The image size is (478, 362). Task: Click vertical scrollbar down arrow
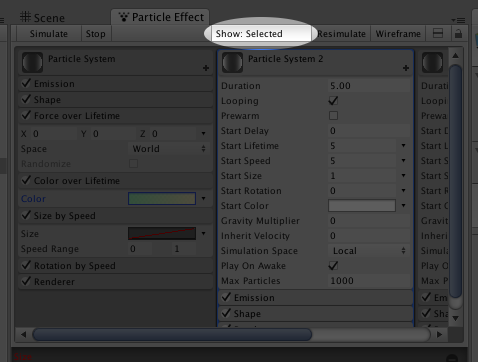pos(455,319)
